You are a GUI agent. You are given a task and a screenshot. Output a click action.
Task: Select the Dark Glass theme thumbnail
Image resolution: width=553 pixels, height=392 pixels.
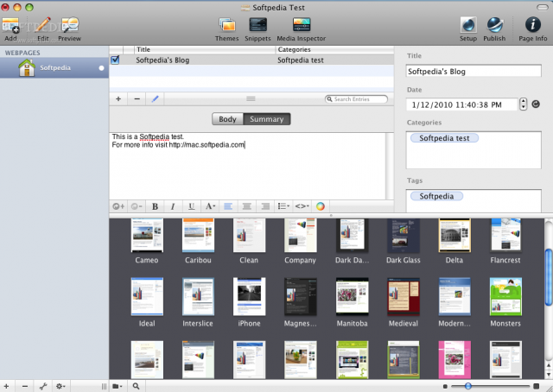pos(404,235)
